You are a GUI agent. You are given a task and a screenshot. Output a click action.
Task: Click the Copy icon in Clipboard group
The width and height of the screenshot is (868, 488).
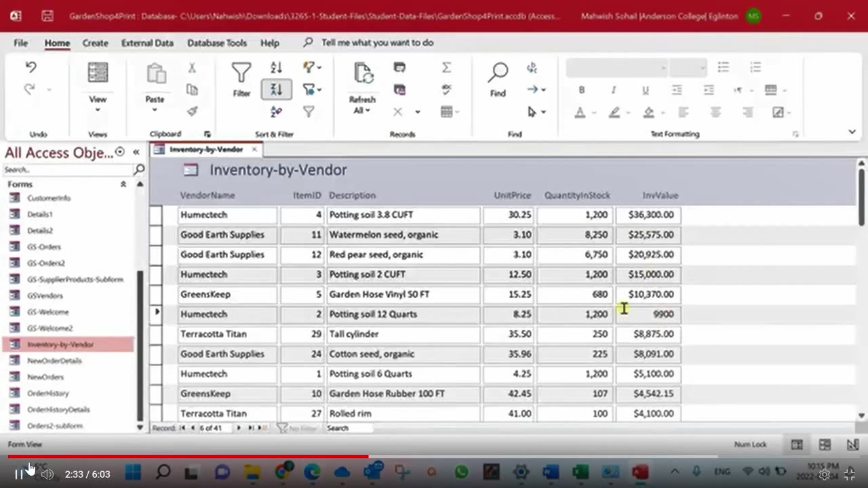[x=192, y=89]
